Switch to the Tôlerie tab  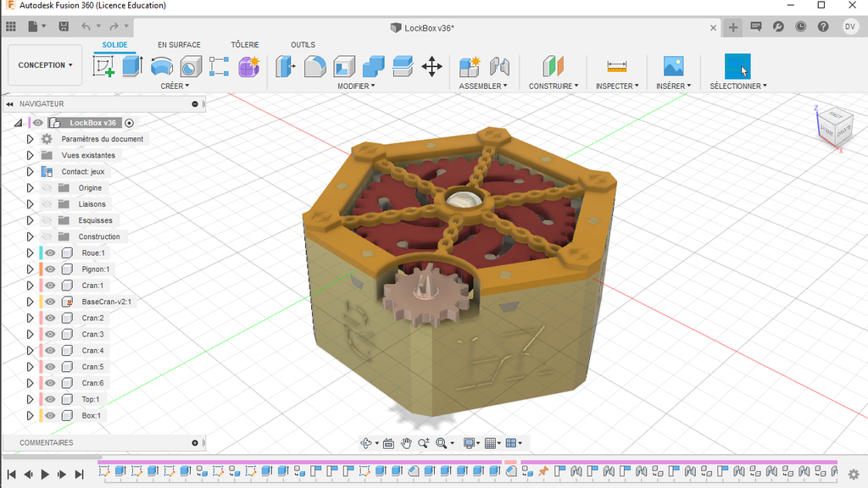click(245, 44)
